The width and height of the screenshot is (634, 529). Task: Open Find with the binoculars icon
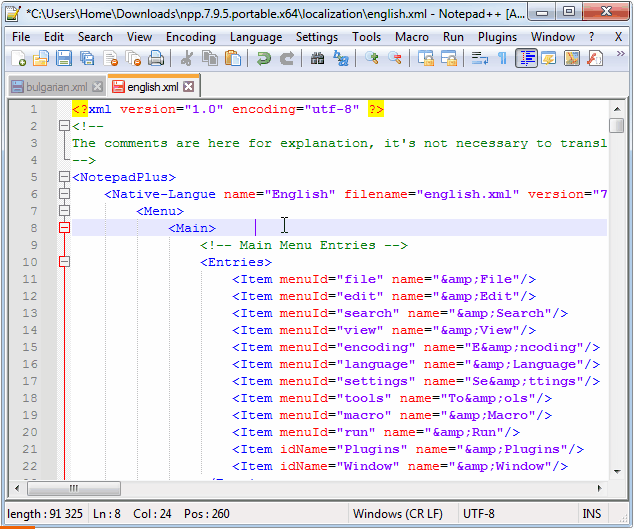pyautogui.click(x=318, y=59)
